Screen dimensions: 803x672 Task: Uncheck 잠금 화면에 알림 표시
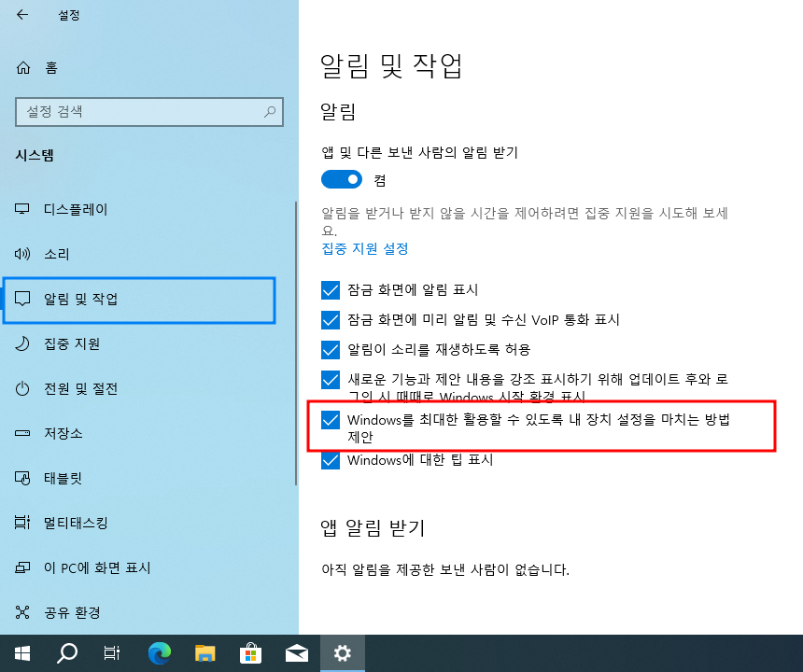(x=331, y=289)
